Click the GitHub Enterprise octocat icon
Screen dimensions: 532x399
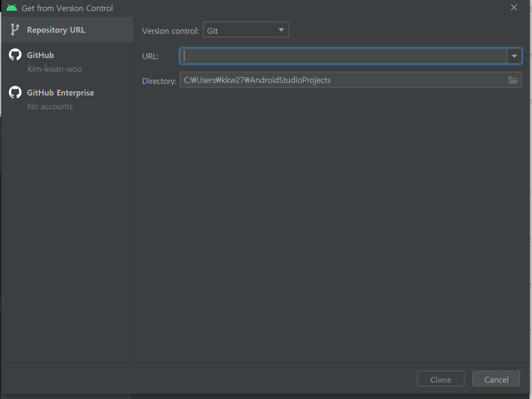[x=14, y=92]
